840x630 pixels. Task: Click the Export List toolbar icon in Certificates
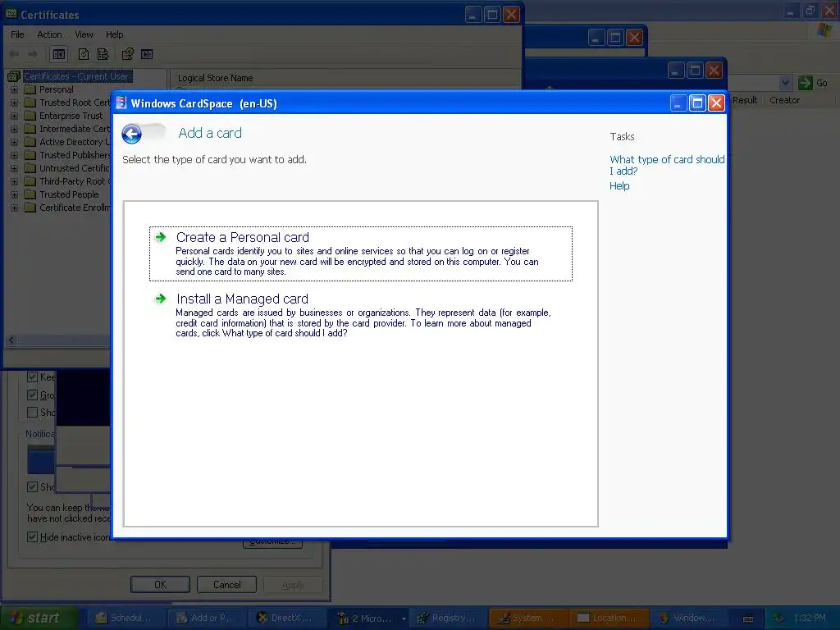click(x=103, y=54)
